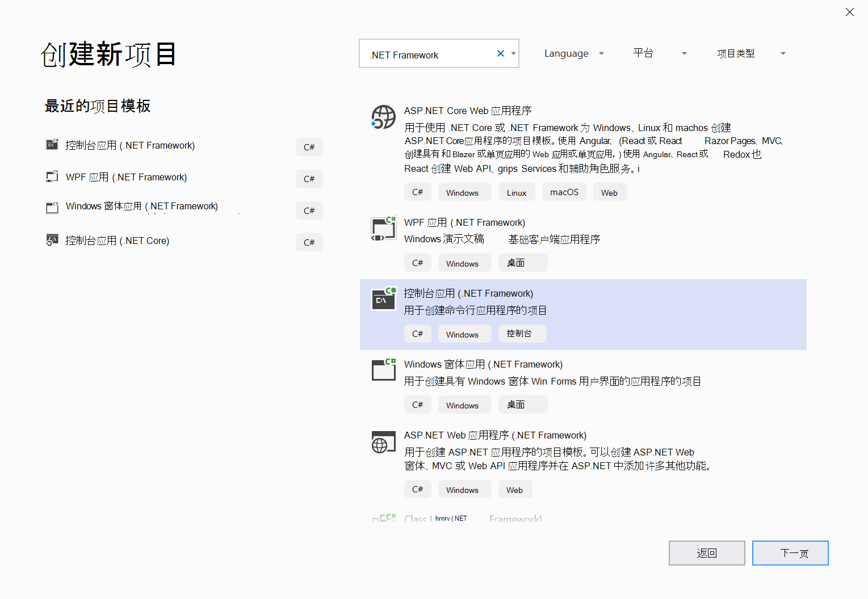The image size is (868, 599).
Task: Click the C# badge beside recent WPF 应用
Action: pyautogui.click(x=309, y=179)
